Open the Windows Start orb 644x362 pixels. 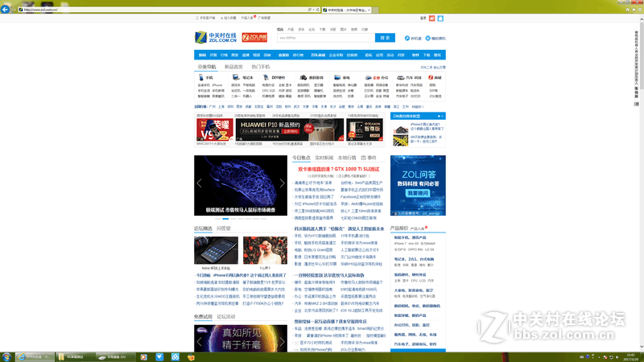click(x=6, y=357)
